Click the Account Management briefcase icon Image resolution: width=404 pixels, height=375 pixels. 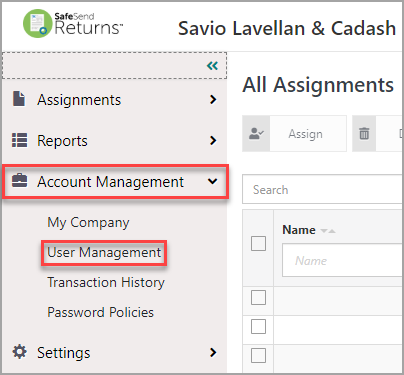click(x=20, y=180)
